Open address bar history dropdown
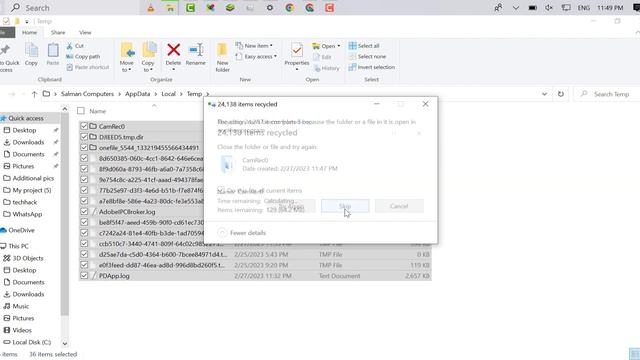This screenshot has width=640, height=360. pyautogui.click(x=544, y=94)
